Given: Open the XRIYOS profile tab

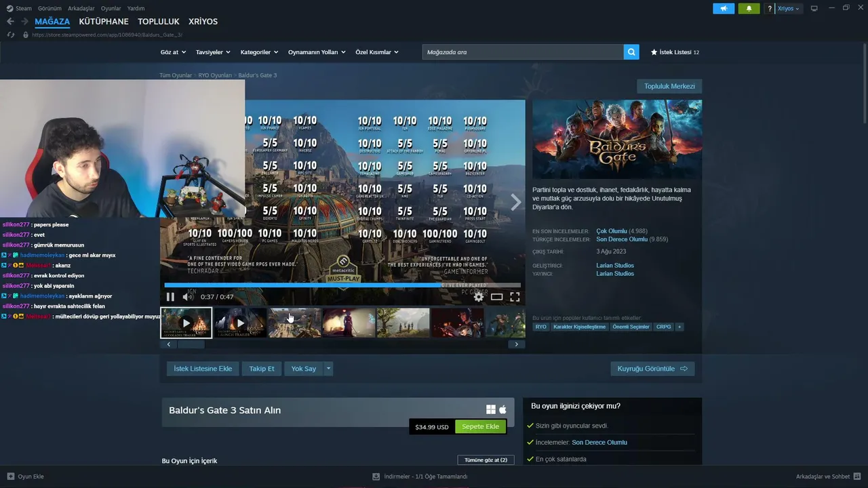Looking at the screenshot, I should [203, 22].
